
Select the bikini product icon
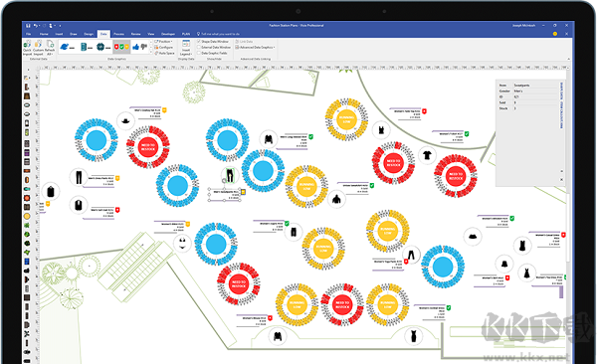[182, 243]
